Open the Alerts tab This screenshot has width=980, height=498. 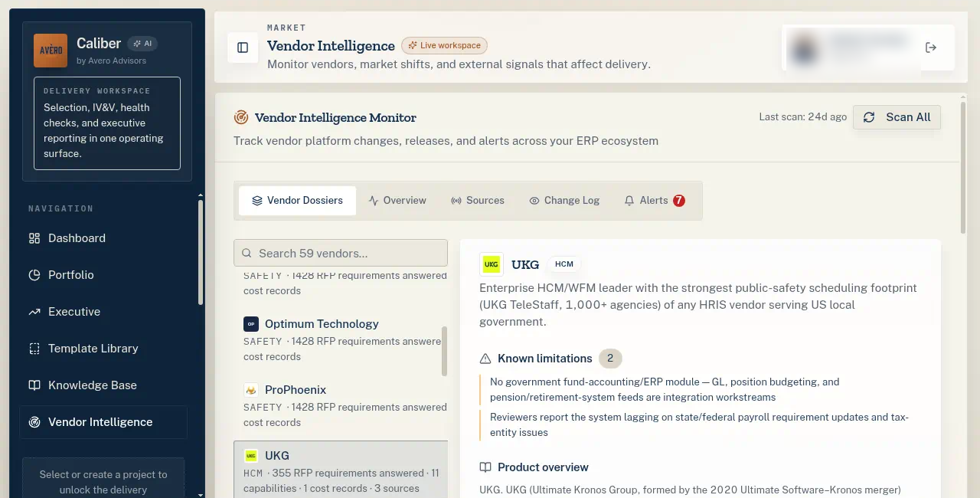tap(655, 201)
